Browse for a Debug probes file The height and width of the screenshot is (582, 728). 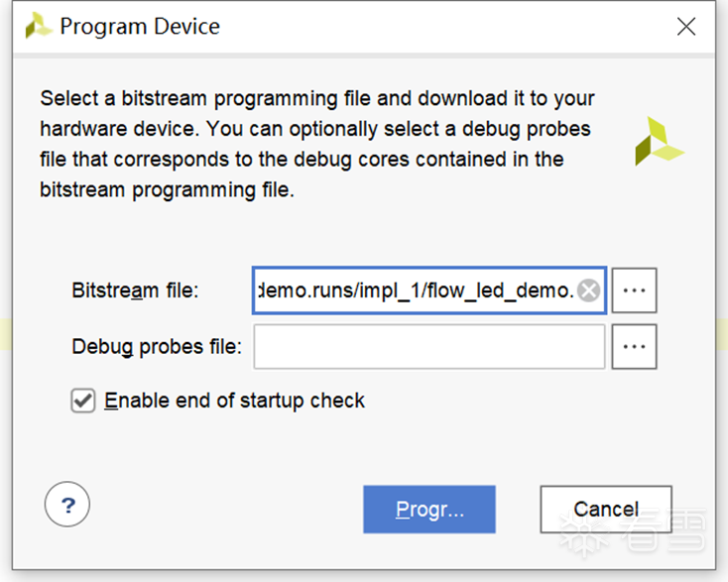coord(634,346)
